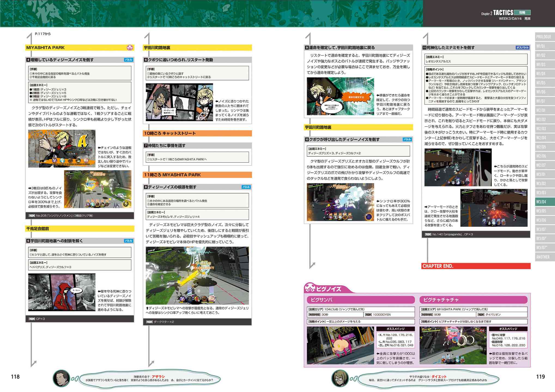Screen dimensions: 555x392
Task: Click the red CHAPTER END banner
Action: pyautogui.click(x=475, y=266)
